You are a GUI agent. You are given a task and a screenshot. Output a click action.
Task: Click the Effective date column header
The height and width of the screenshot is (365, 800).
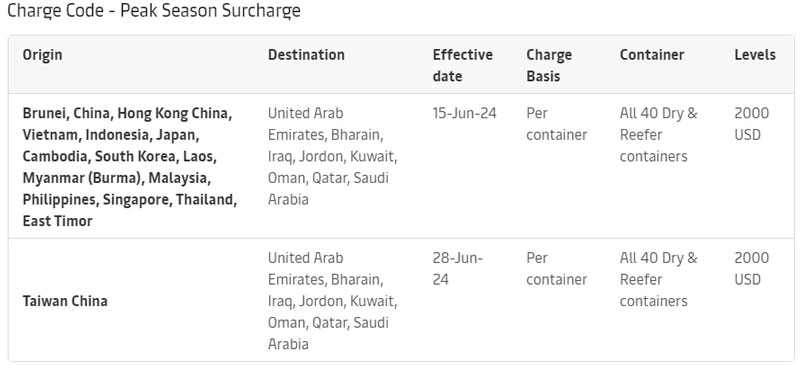click(x=463, y=65)
